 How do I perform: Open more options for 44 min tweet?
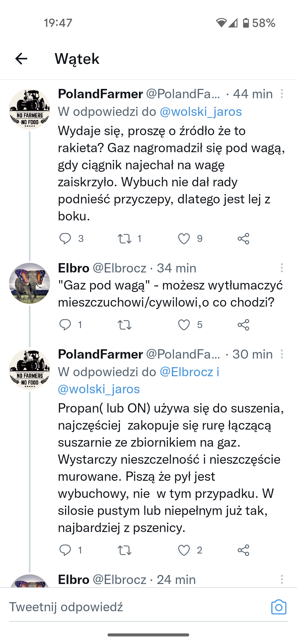(282, 94)
